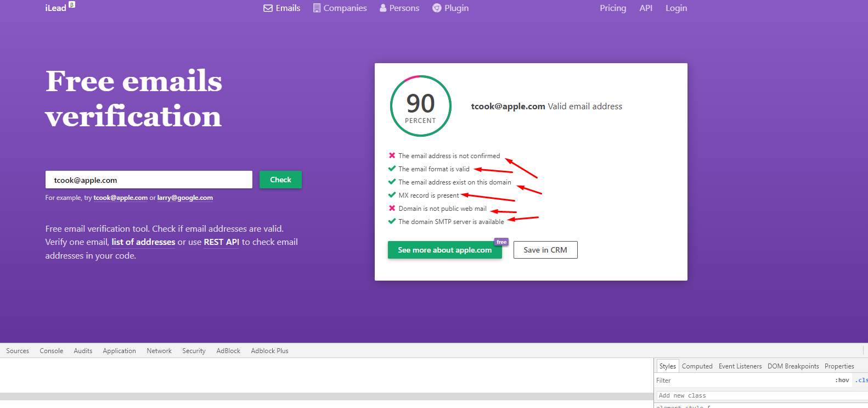Click the 'Add new class' input field

(x=762, y=395)
